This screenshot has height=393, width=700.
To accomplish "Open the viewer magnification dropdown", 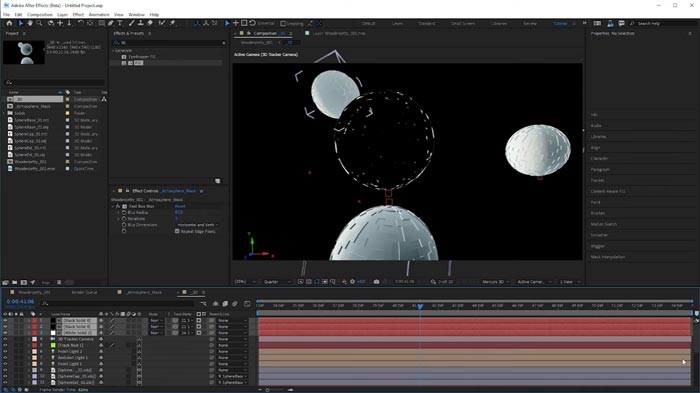I will (246, 282).
